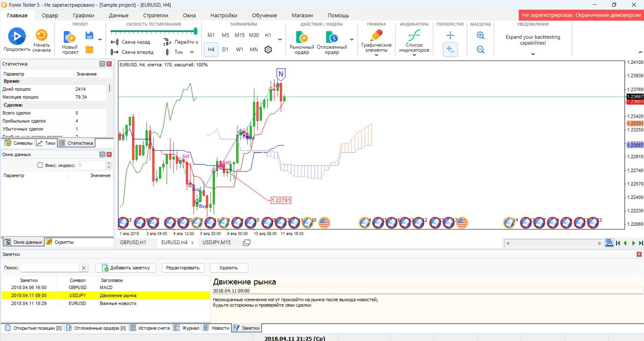The image size is (644, 341).
Task: Step forward with Свеча вперёд
Action: pyautogui.click(x=132, y=52)
